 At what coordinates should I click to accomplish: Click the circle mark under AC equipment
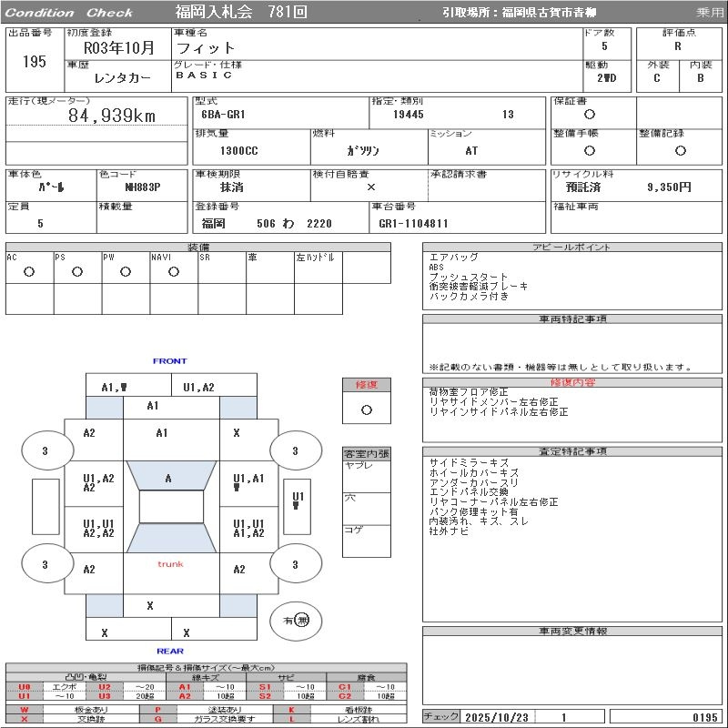pyautogui.click(x=29, y=271)
